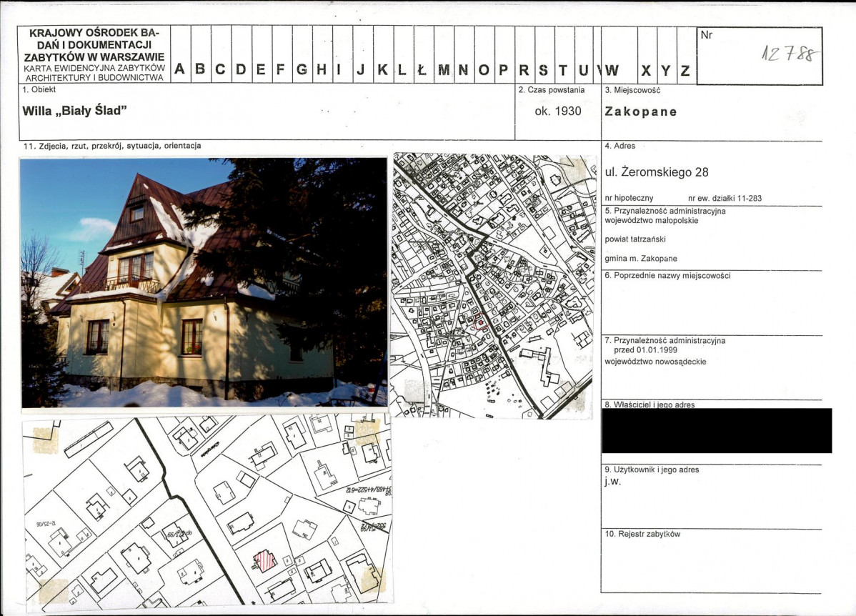
Task: Click the date value ok. 1930
Action: [x=557, y=111]
